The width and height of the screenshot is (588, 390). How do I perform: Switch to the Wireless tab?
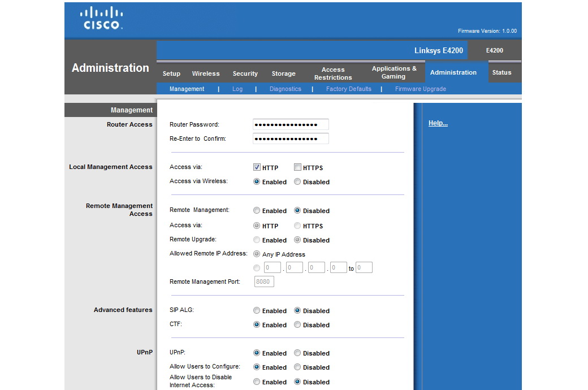206,73
